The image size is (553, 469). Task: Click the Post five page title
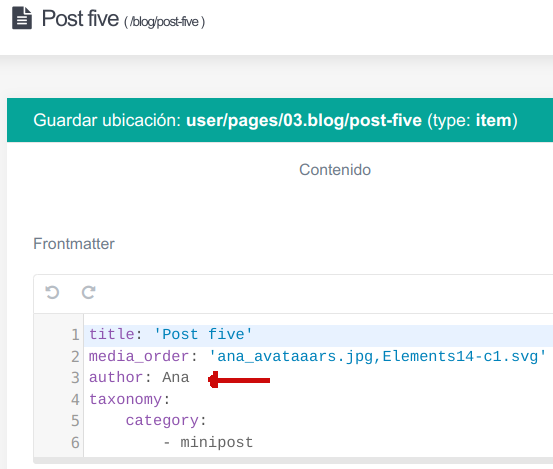(x=80, y=18)
